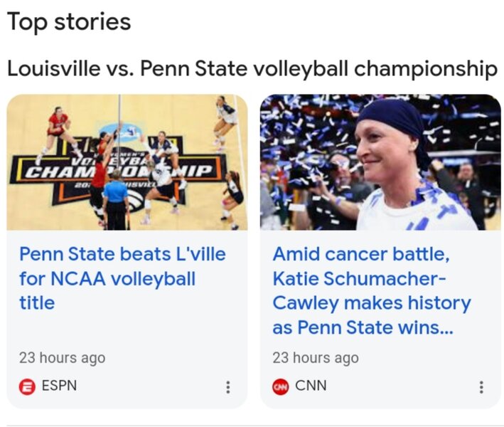Open three-dot options on the ESPN story
This screenshot has height=427, width=504.
click(x=227, y=387)
